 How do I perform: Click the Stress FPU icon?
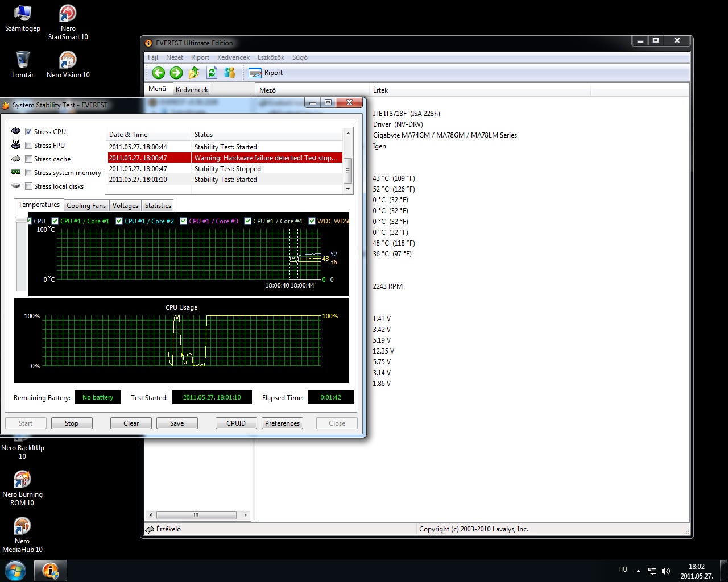tap(16, 145)
